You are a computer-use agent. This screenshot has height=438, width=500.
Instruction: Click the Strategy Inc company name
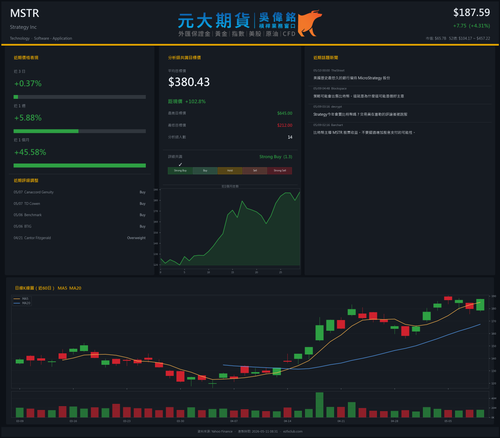click(23, 27)
